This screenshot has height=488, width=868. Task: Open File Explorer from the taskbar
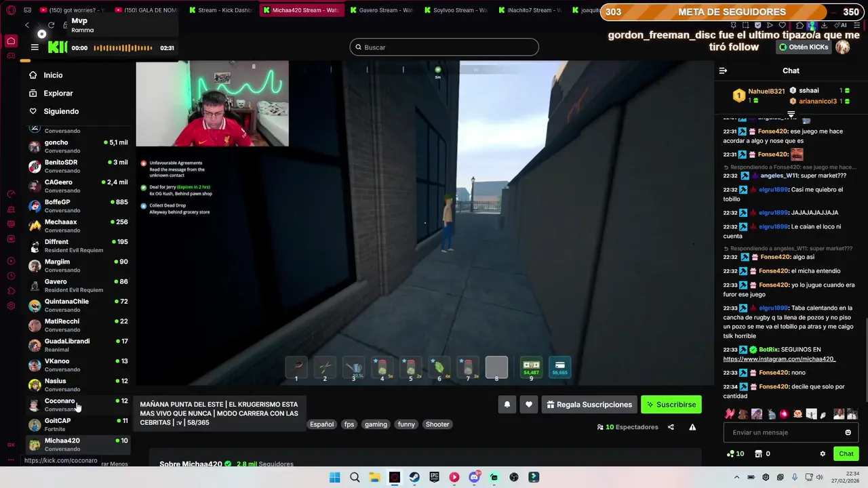click(374, 477)
